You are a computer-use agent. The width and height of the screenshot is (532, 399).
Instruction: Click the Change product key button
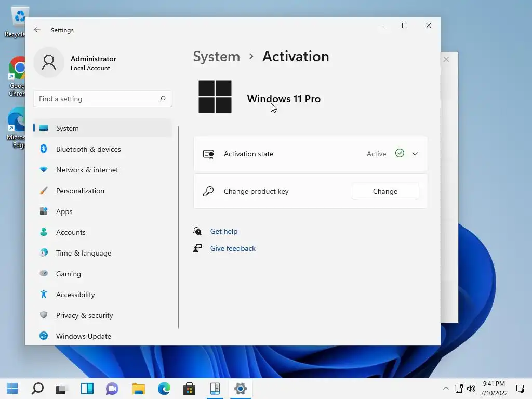(x=385, y=191)
